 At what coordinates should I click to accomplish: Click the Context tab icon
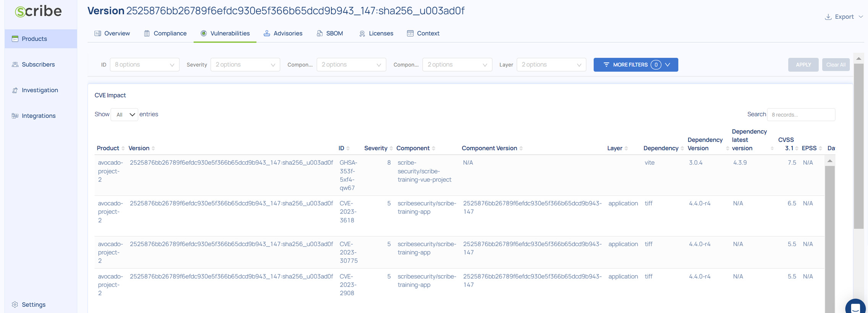(x=410, y=33)
